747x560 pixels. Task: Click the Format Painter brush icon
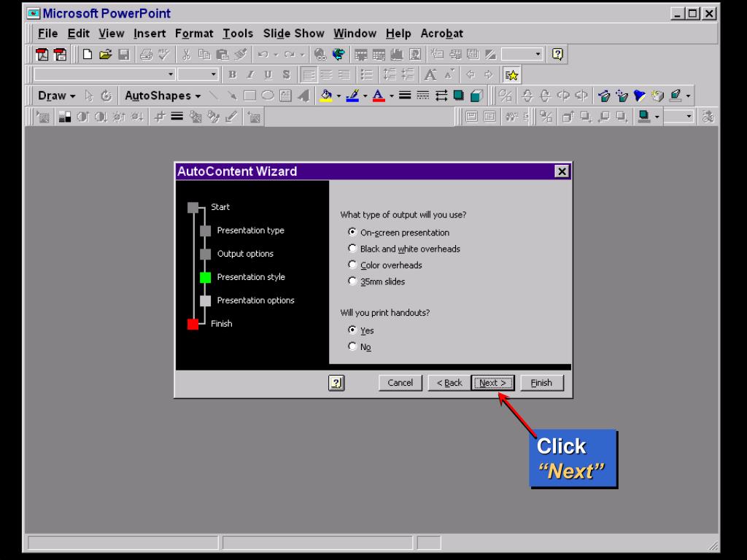[241, 54]
